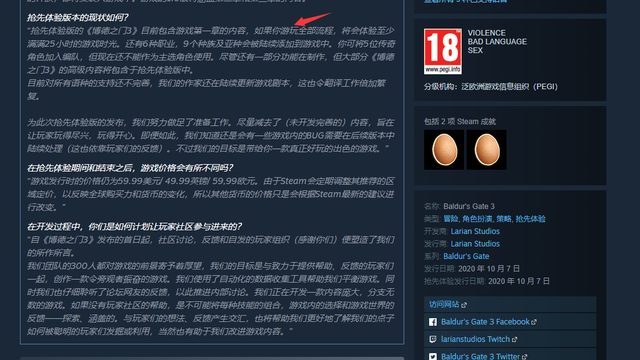Select the 冒险 genre tag

point(451,219)
